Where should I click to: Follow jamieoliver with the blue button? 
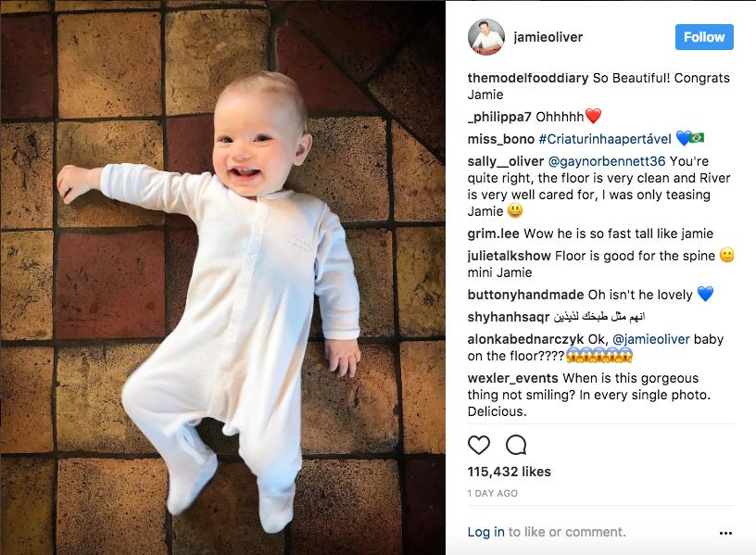pos(704,37)
